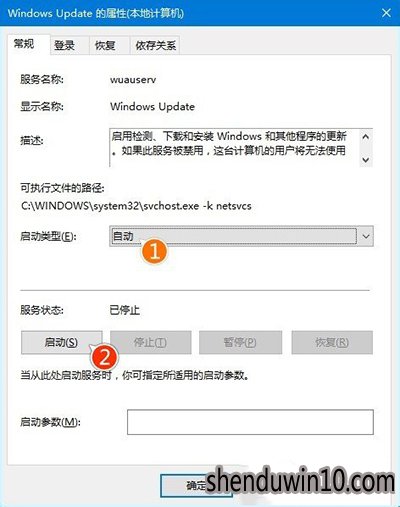Click the 恢复(R) resume button
Screen dimensions: 400x507
[332, 342]
